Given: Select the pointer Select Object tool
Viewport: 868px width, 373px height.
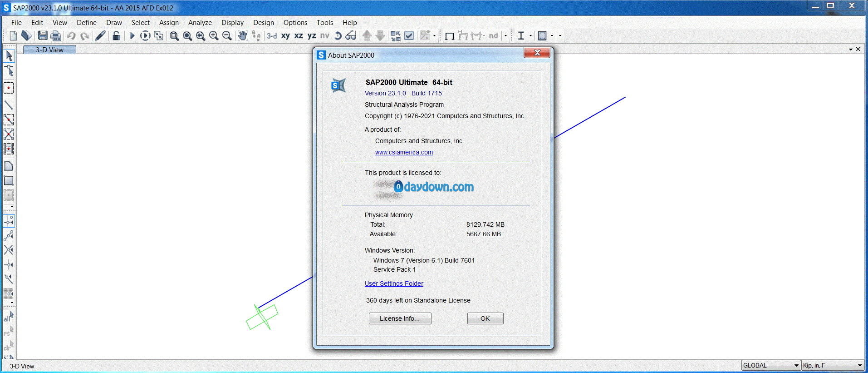Looking at the screenshot, I should (x=9, y=56).
